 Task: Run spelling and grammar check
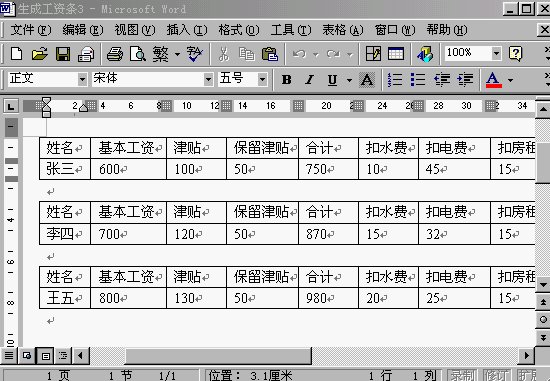click(195, 54)
